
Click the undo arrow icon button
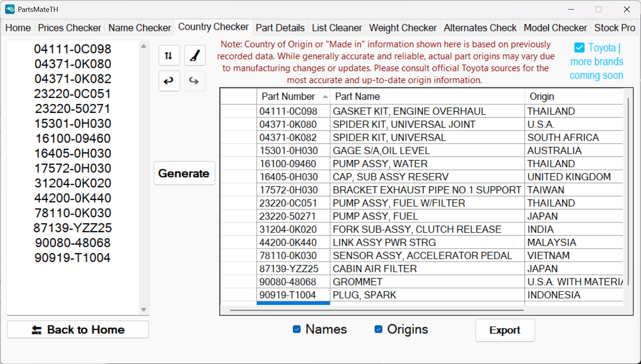[169, 81]
